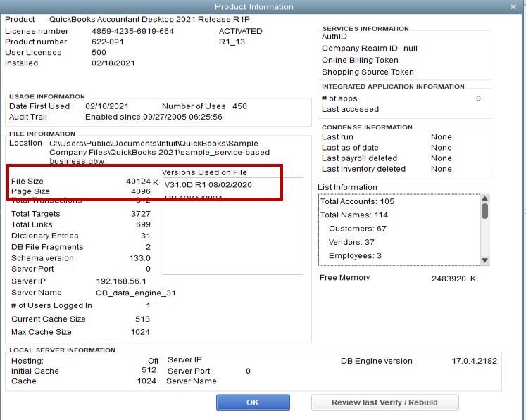
Task: Click Max Cache Size value 1024
Action: pos(140,332)
